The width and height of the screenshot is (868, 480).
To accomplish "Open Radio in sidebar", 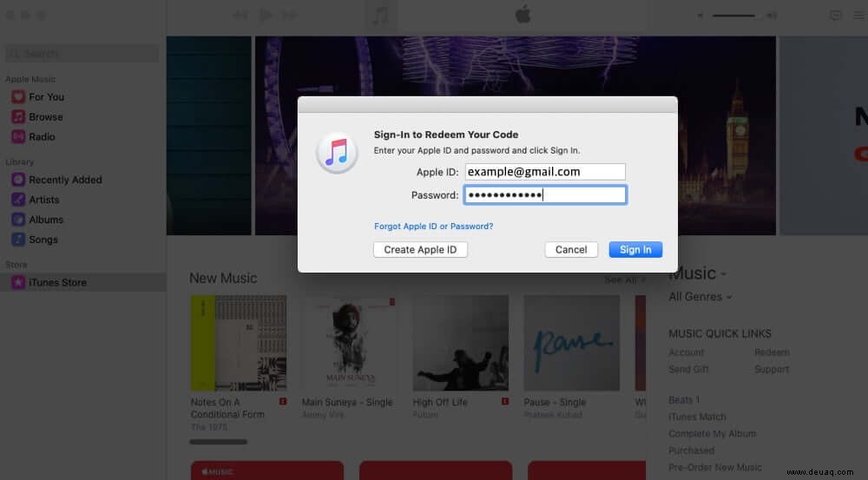I will pyautogui.click(x=42, y=137).
